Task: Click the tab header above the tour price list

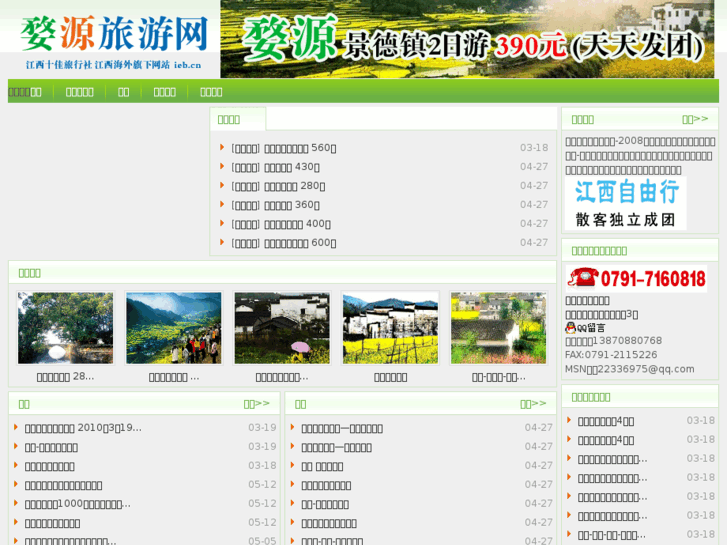Action: pos(238,119)
